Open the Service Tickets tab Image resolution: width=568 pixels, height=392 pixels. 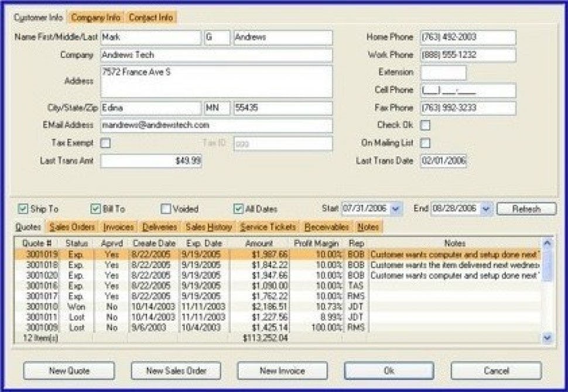[268, 227]
